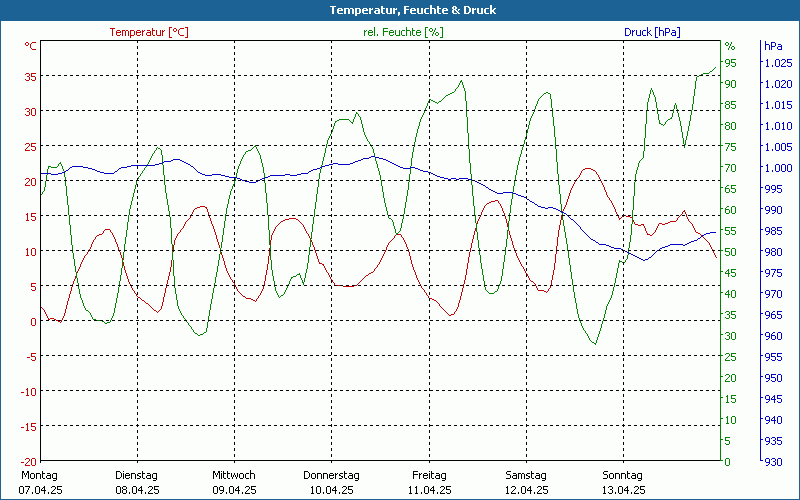
Task: Click the red '35' temperature tick
Action: pos(31,77)
